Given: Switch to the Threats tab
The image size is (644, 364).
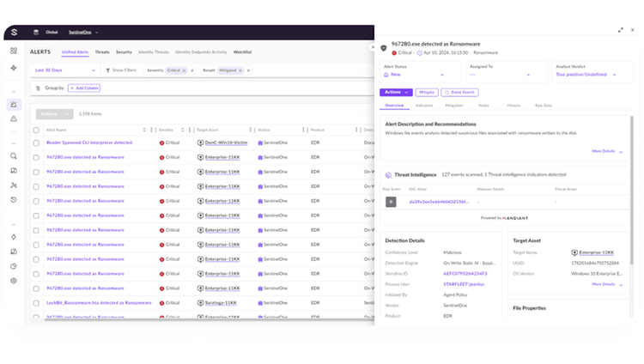Looking at the screenshot, I should [x=102, y=52].
